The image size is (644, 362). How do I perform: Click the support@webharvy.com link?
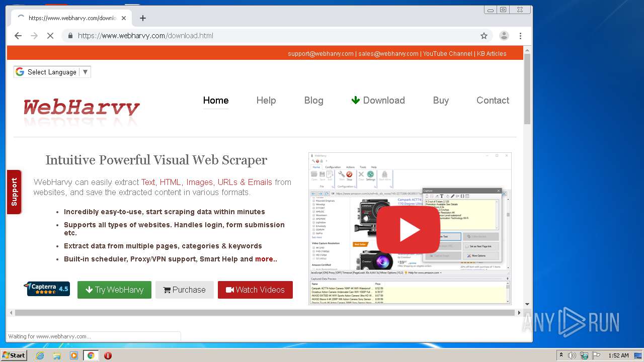click(x=320, y=54)
